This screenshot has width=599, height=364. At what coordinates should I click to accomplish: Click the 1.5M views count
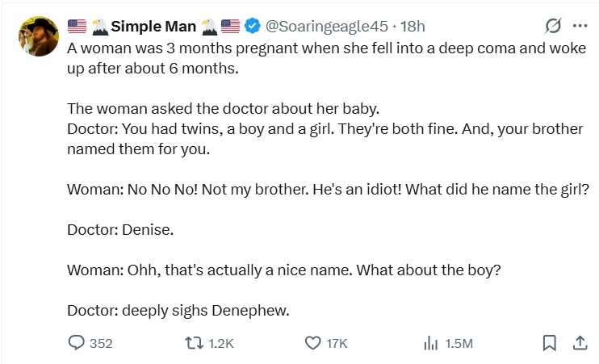click(458, 344)
